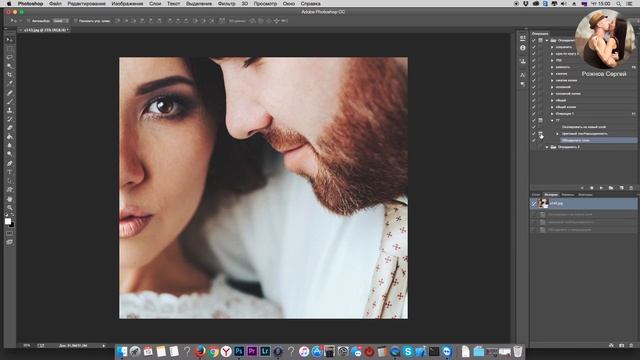
Task: Toggle the checkmark for the 'сохранить' action
Action: (533, 47)
